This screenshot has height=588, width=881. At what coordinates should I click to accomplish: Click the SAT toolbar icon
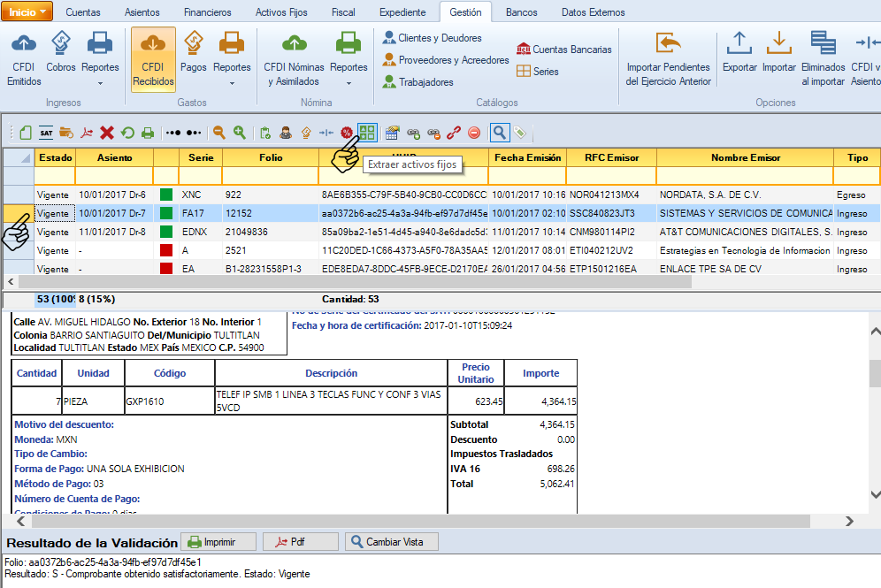tap(46, 134)
